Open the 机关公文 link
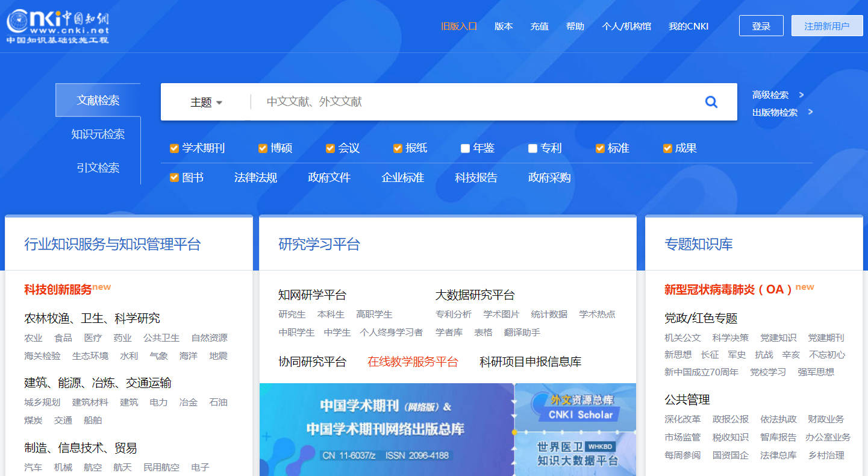The image size is (868, 476). click(x=682, y=338)
